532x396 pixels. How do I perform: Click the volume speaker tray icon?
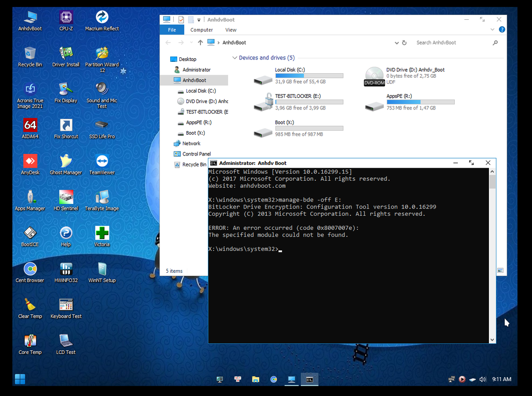pos(483,379)
